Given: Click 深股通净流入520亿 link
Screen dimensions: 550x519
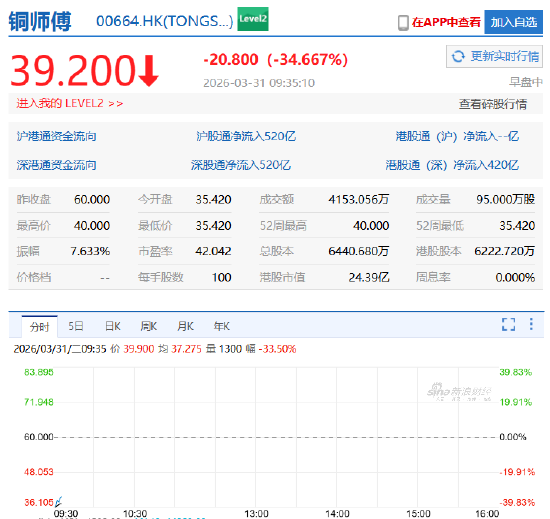Looking at the screenshot, I should click(x=241, y=165).
